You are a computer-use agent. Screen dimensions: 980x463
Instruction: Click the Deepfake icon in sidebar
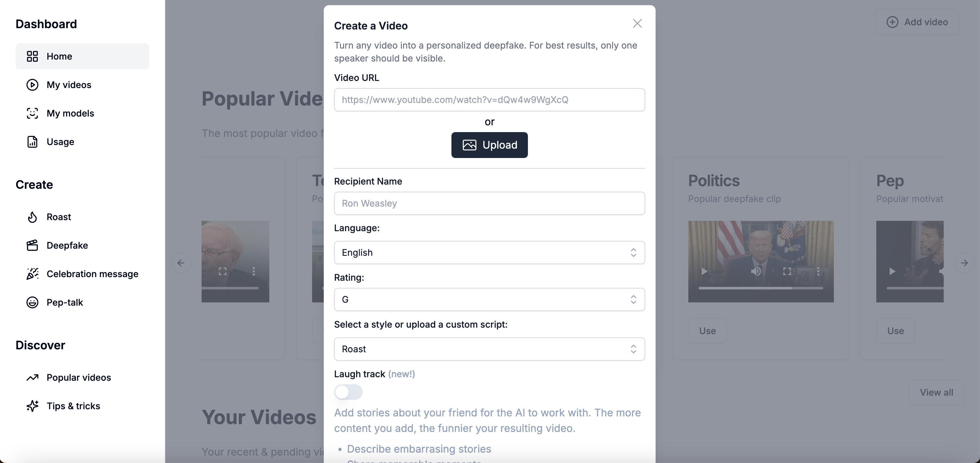(x=32, y=245)
